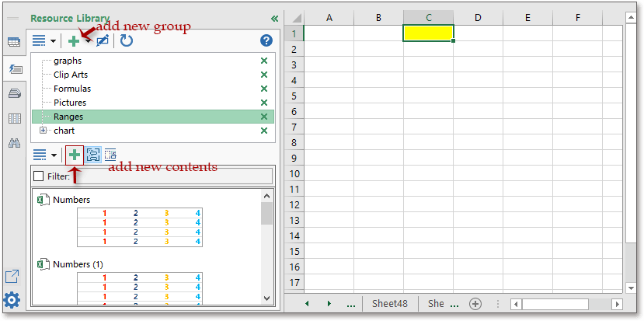Open the name manager sidebar icon
The height and width of the screenshot is (321, 644).
click(15, 94)
